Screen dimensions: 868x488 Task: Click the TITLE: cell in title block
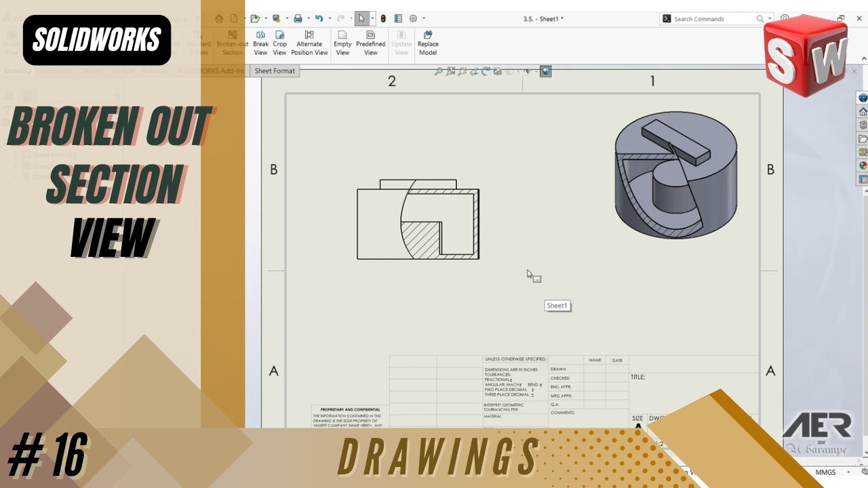pos(638,377)
